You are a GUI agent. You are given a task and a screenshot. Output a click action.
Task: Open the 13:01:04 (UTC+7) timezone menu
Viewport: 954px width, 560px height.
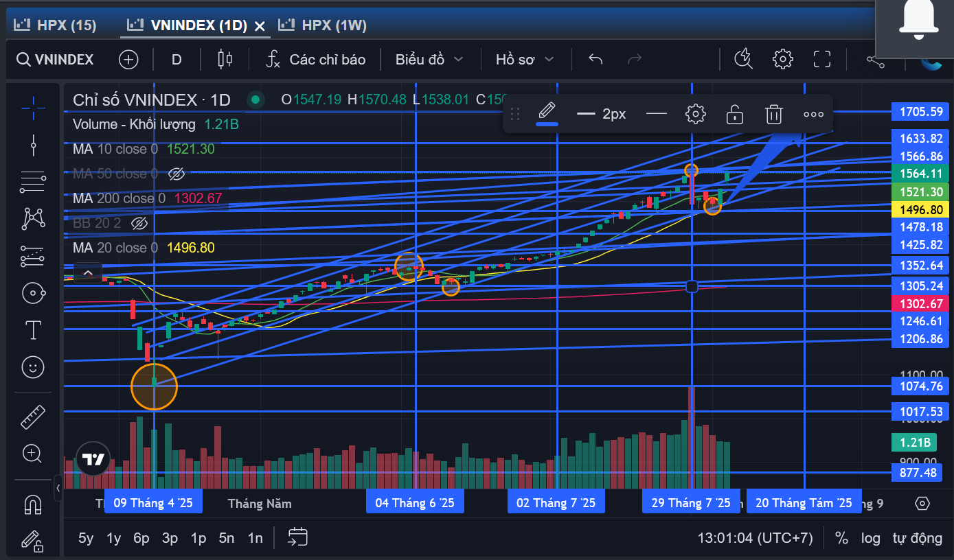click(755, 538)
